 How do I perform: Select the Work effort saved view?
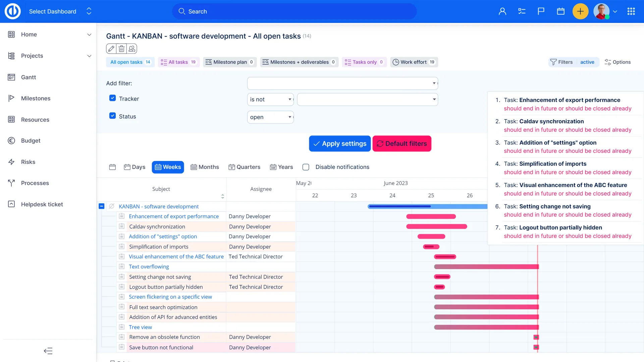coord(414,62)
